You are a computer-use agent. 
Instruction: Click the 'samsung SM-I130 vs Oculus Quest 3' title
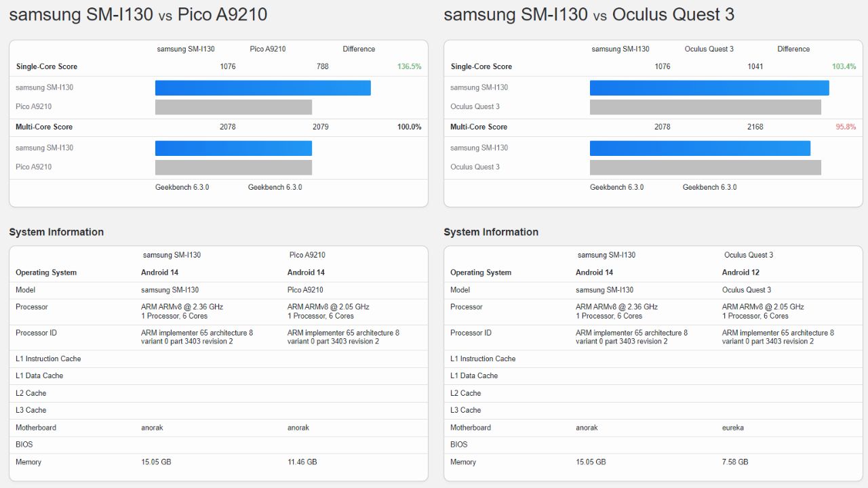tap(589, 14)
